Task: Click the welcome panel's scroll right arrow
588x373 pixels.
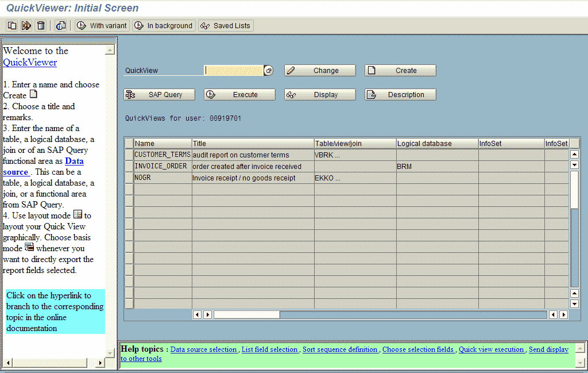Action: click(x=100, y=363)
